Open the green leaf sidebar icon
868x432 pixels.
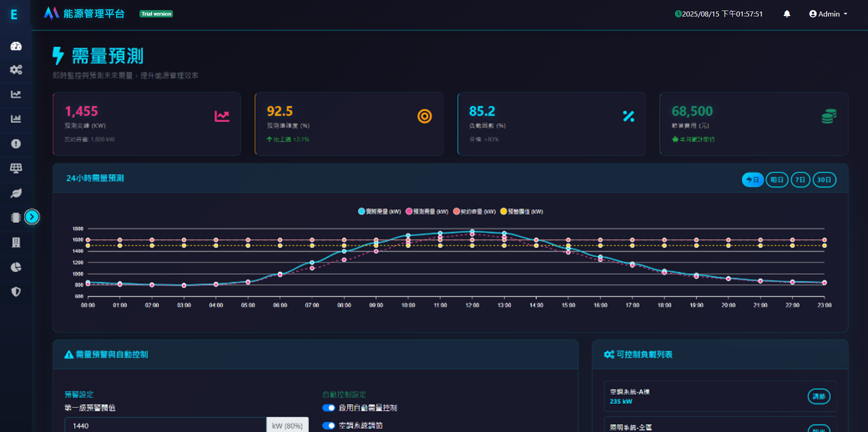(x=16, y=193)
